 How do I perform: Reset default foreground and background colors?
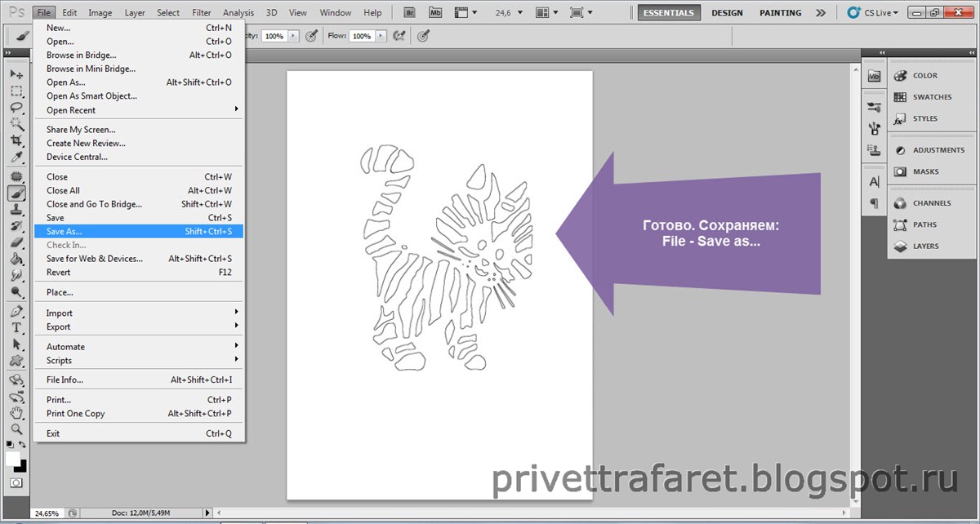click(10, 445)
